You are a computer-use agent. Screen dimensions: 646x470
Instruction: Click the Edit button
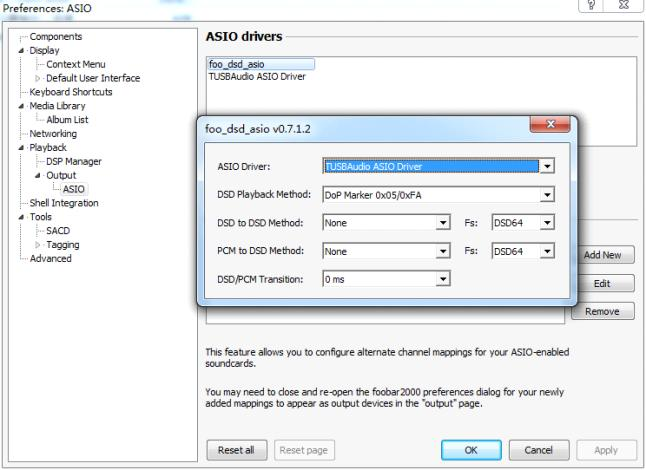pyautogui.click(x=603, y=284)
